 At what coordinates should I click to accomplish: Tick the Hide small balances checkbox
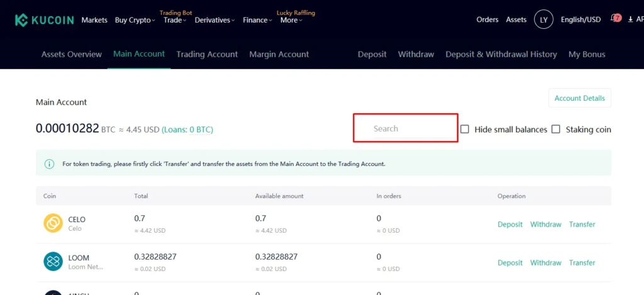coord(465,129)
